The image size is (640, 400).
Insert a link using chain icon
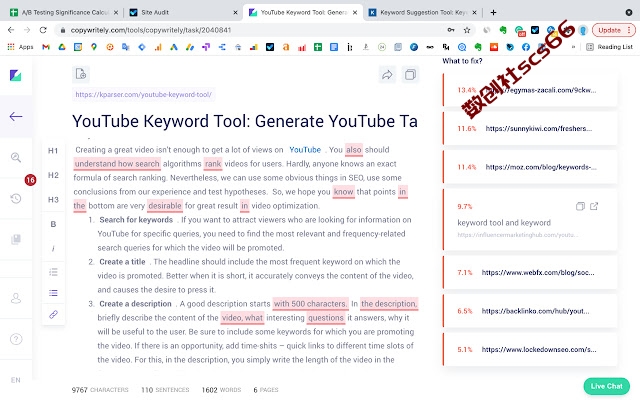pyautogui.click(x=53, y=314)
